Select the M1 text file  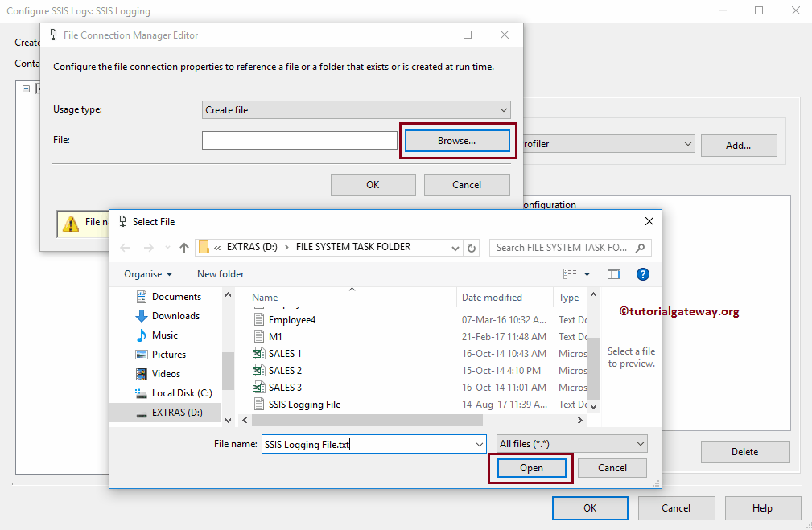pos(276,336)
